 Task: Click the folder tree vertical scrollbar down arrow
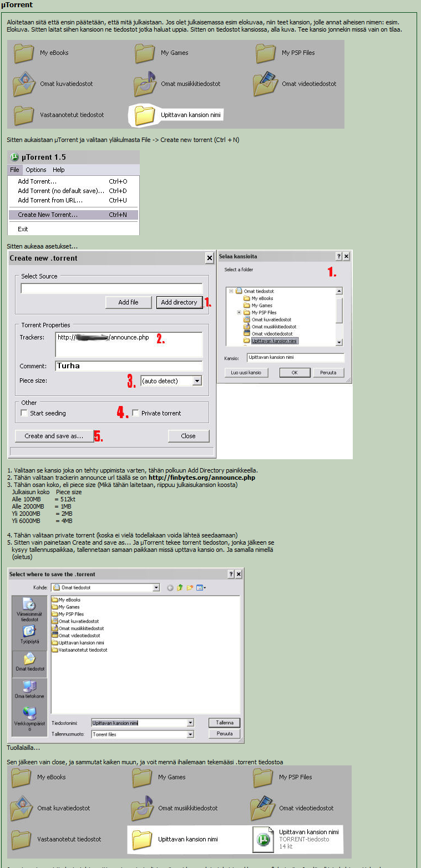click(339, 343)
